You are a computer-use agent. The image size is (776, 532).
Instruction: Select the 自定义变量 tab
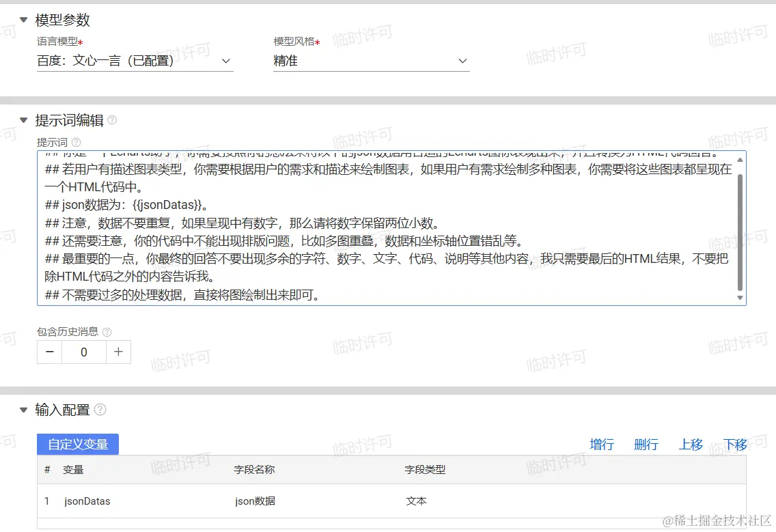pos(78,445)
